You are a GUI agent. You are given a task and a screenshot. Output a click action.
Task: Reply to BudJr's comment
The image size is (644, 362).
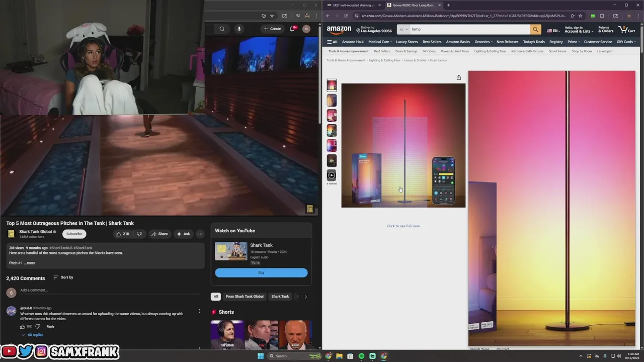(x=50, y=326)
